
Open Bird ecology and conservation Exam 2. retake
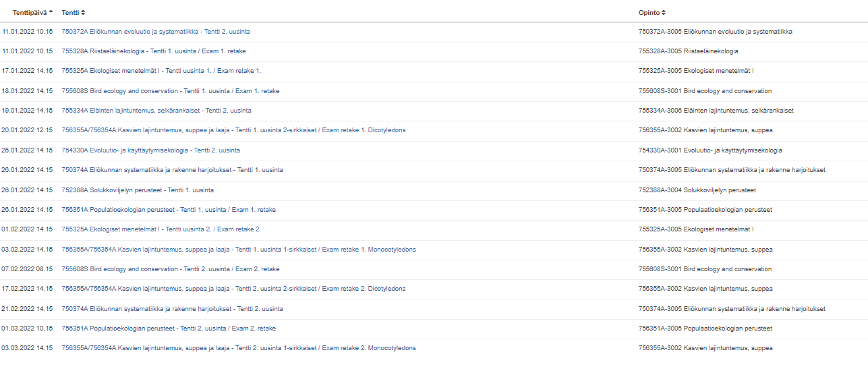coord(170,269)
